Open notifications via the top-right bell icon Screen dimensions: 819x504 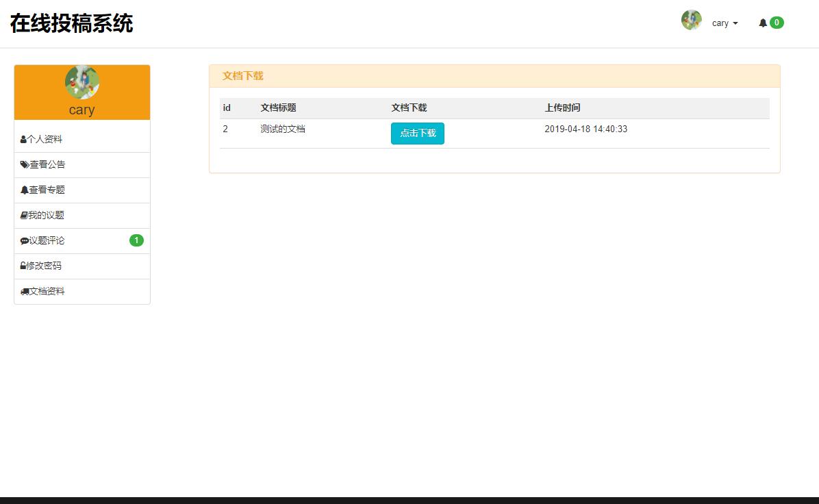[763, 23]
